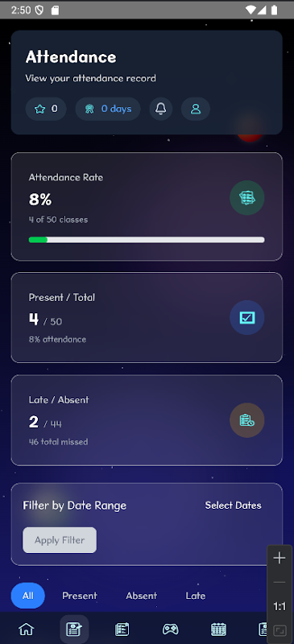
Task: Filter records by Absent
Action: click(142, 596)
